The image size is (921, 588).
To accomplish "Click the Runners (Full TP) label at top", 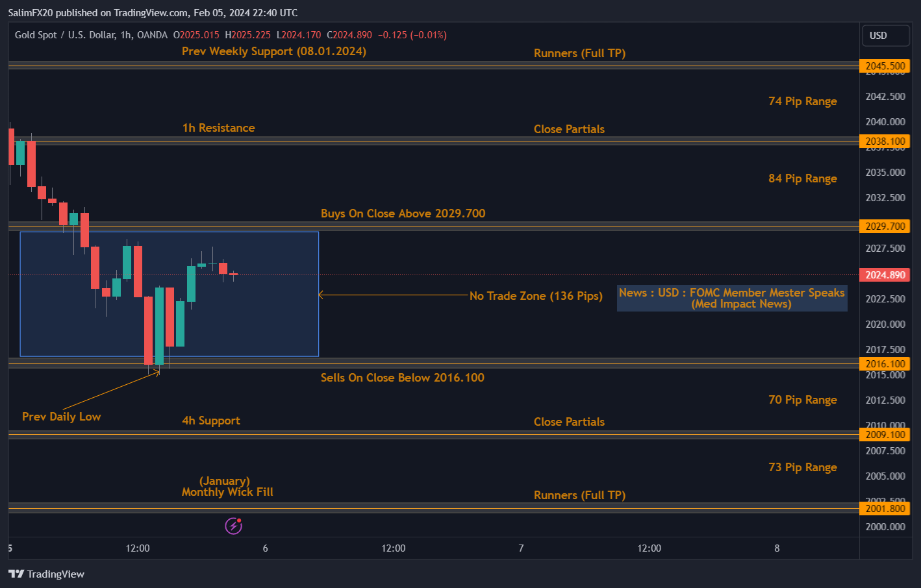I will point(579,53).
